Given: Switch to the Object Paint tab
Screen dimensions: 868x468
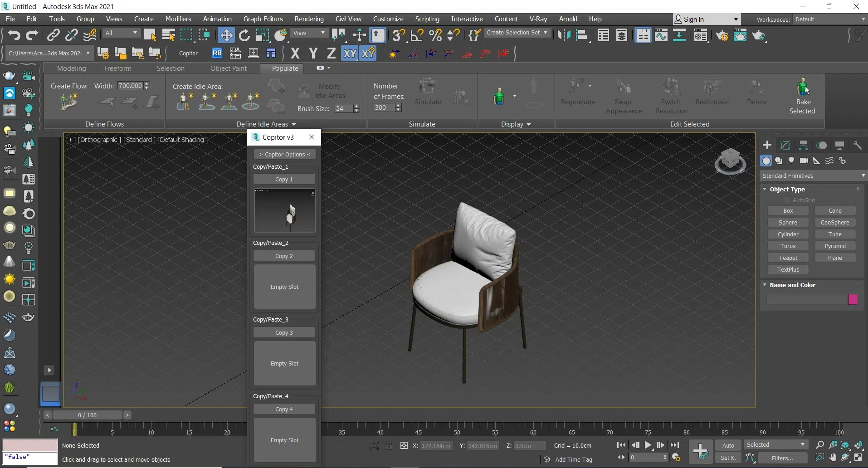Looking at the screenshot, I should 228,68.
